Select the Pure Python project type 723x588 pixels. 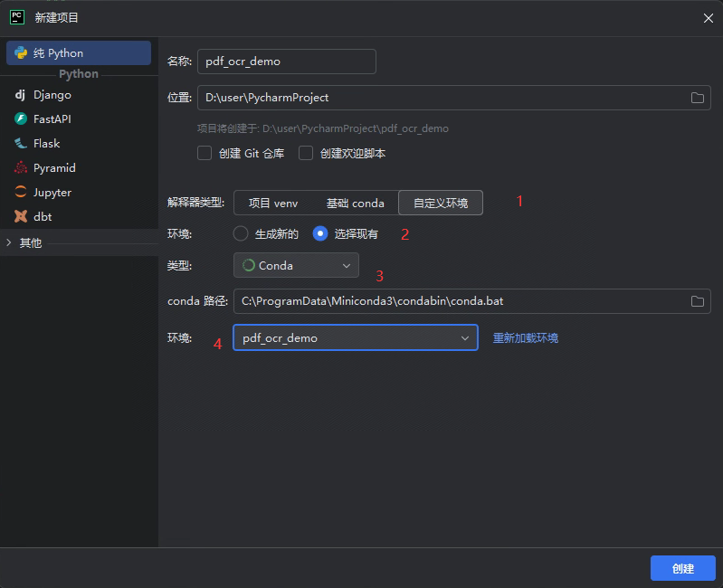[x=79, y=53]
